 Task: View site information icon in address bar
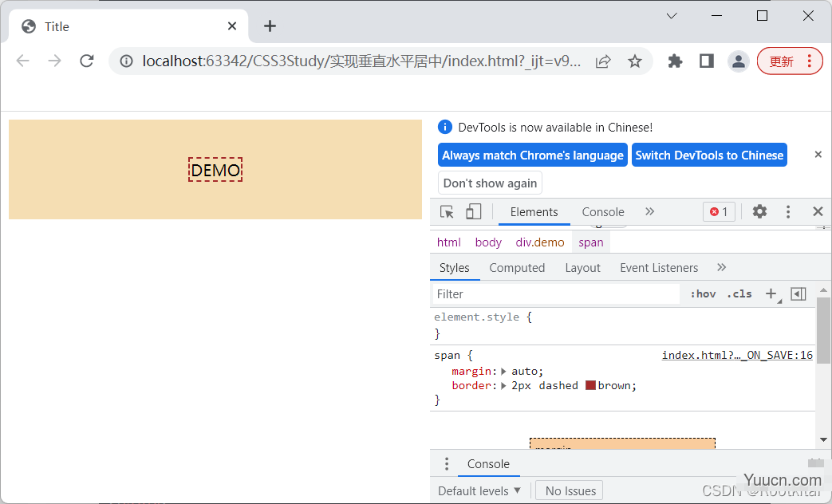pos(126,61)
